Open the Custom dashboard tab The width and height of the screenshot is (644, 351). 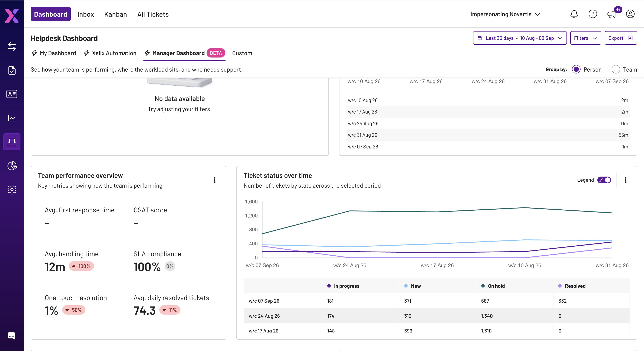pos(242,53)
